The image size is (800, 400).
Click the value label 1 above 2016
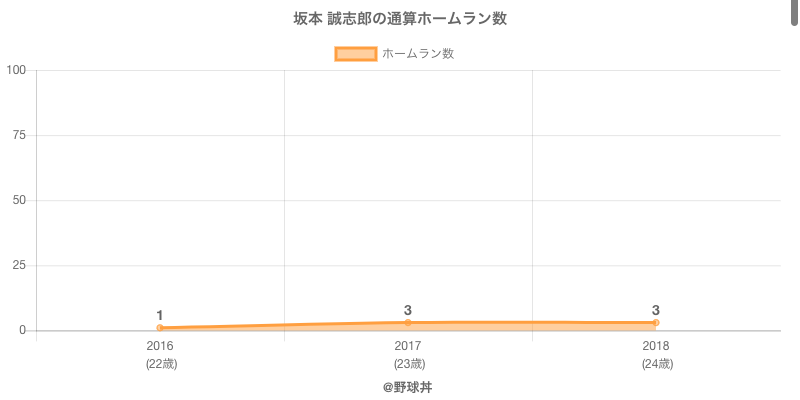point(160,315)
